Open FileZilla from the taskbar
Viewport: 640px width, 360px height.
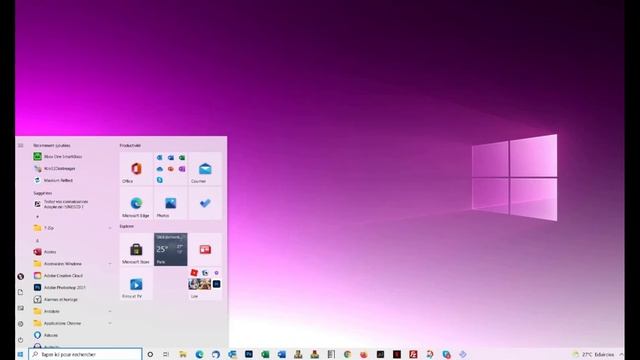coord(413,354)
